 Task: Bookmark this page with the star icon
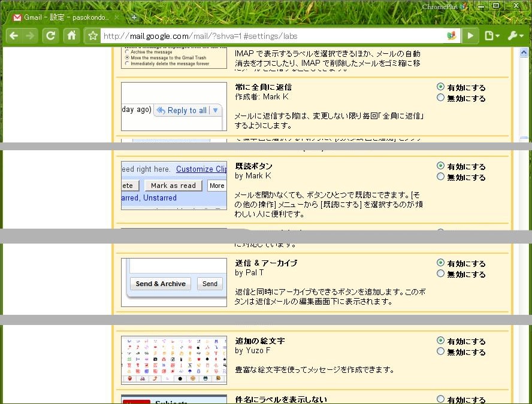point(93,36)
